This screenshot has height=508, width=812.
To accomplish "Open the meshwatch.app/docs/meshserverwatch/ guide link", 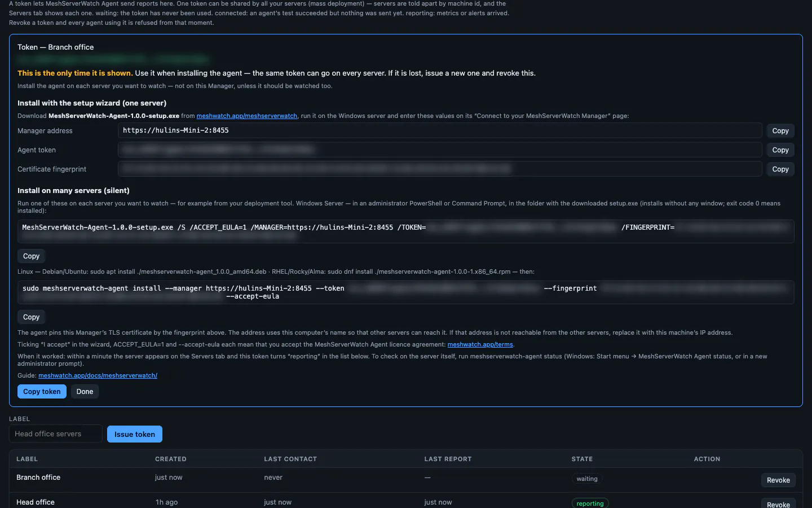I will 98,375.
